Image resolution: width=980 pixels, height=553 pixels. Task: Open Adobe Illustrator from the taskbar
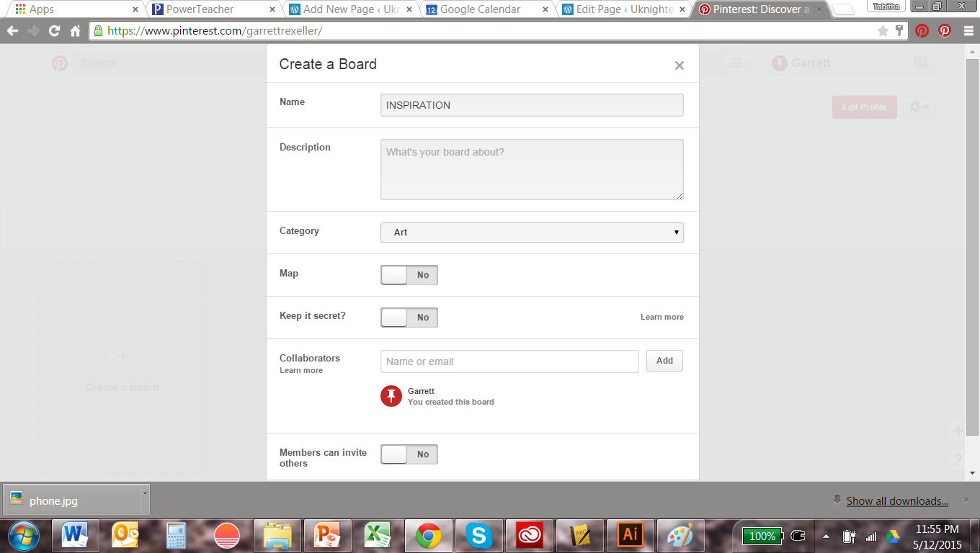point(630,536)
